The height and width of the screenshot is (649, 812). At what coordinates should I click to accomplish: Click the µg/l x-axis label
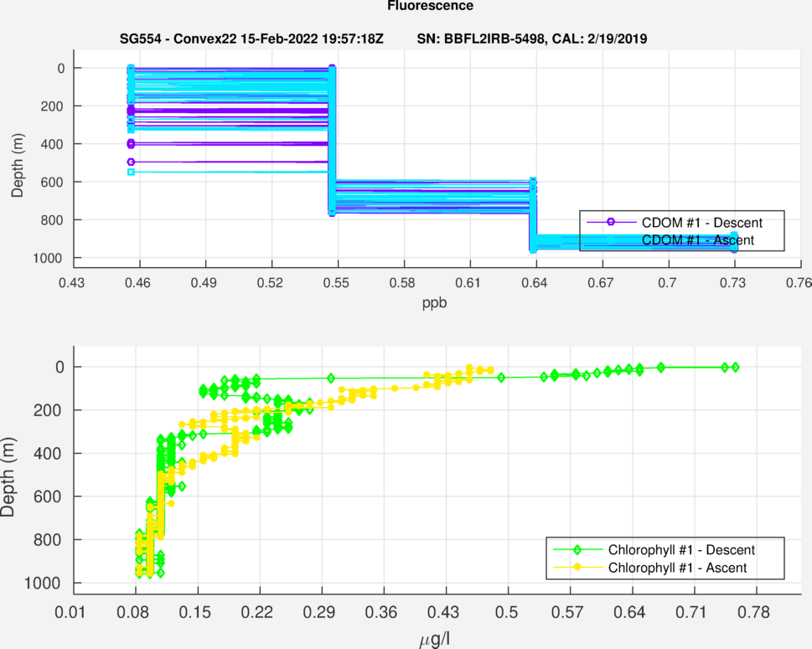[435, 640]
